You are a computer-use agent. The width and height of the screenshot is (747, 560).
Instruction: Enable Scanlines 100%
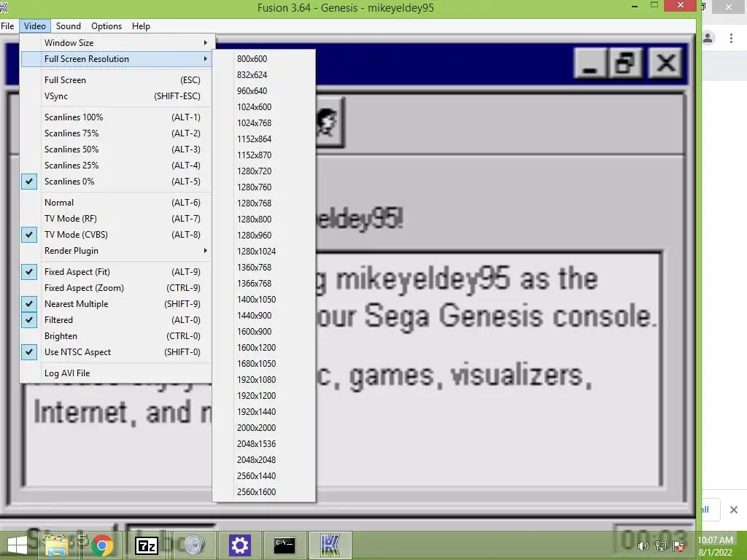[x=116, y=117]
